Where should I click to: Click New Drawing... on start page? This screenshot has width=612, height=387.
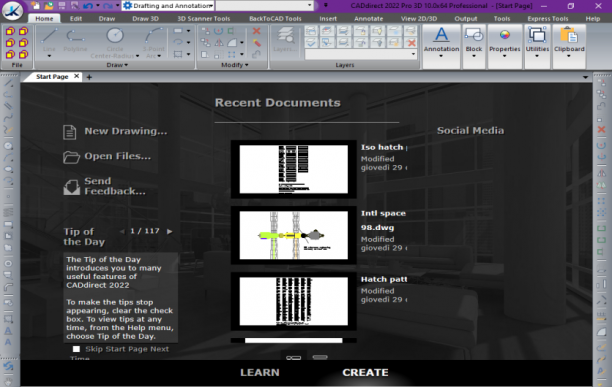115,131
